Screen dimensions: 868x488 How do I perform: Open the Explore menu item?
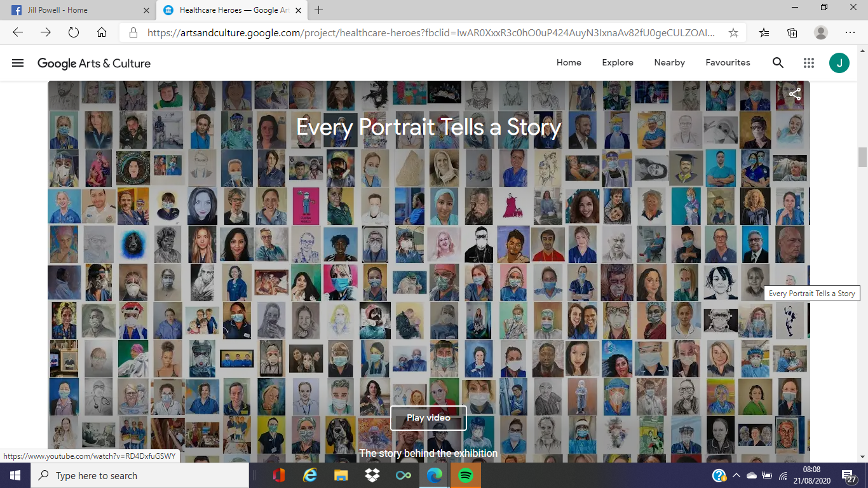coord(618,63)
